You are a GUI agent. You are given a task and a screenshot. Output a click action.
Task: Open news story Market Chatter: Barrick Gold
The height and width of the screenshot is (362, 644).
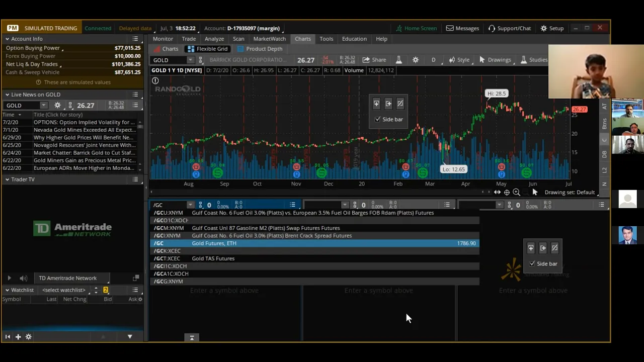pos(85,153)
